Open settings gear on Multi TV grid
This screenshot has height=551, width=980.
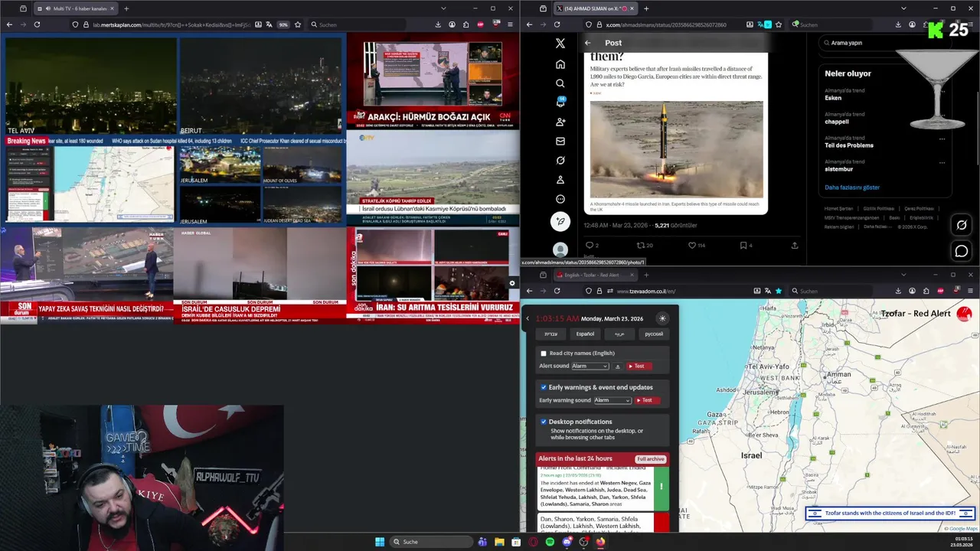tap(512, 283)
